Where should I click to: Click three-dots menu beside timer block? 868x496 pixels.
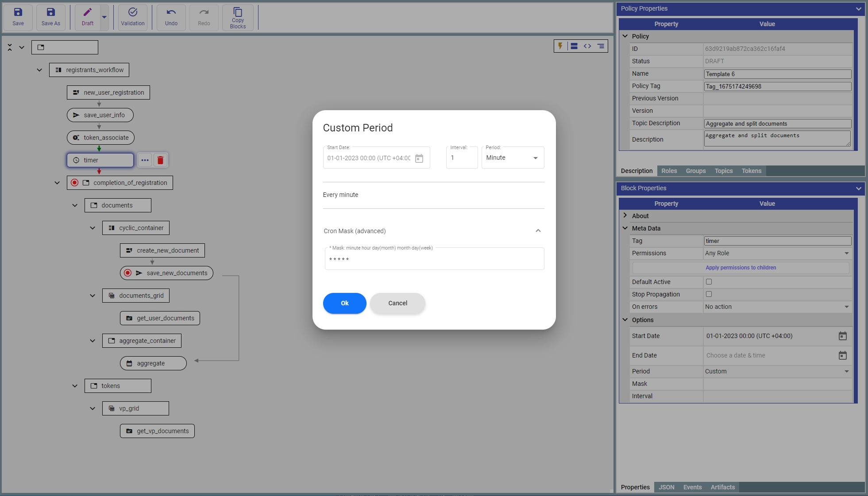(x=145, y=160)
